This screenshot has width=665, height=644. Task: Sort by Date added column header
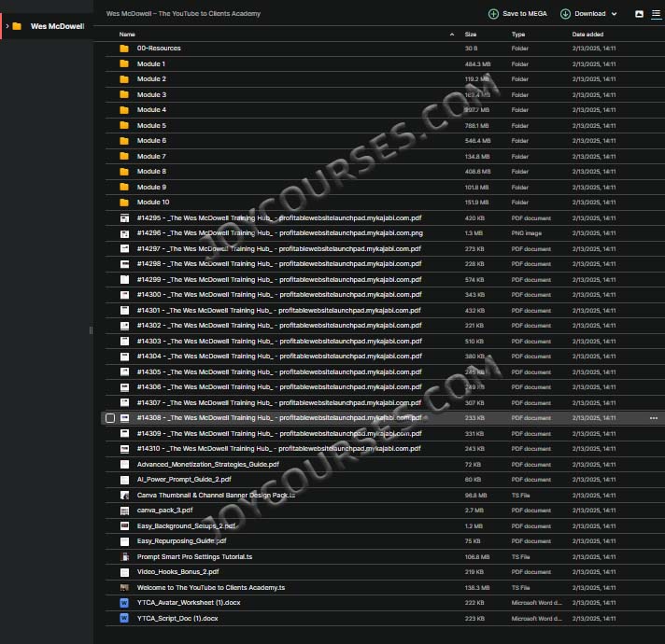587,35
